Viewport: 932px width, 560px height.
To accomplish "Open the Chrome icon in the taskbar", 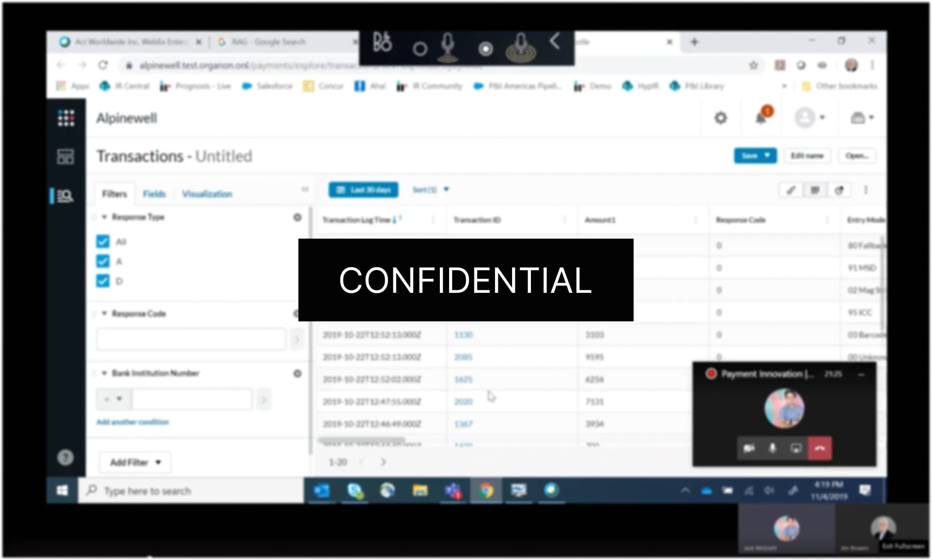I will point(485,490).
